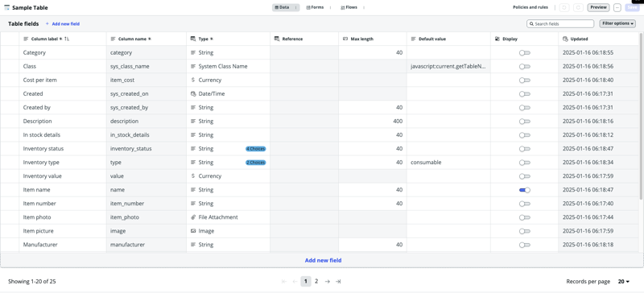Jump to last page arrow
The height and width of the screenshot is (293, 644).
coord(338,282)
